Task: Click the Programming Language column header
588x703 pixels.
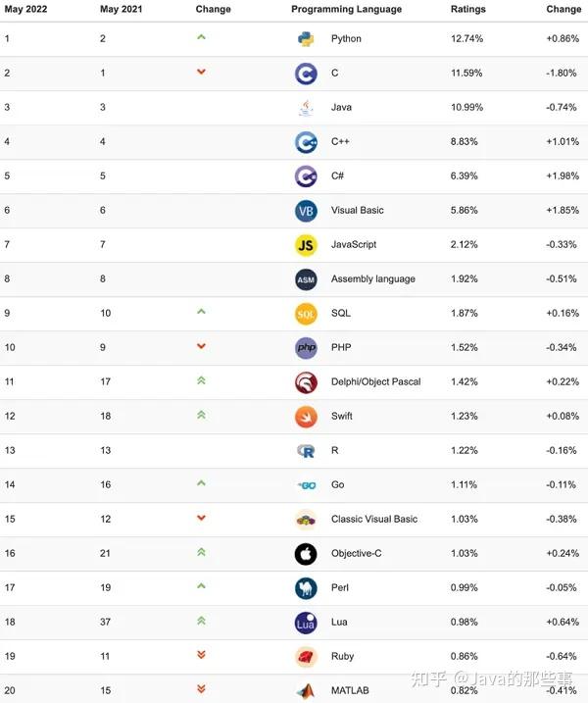Action: 346,9
